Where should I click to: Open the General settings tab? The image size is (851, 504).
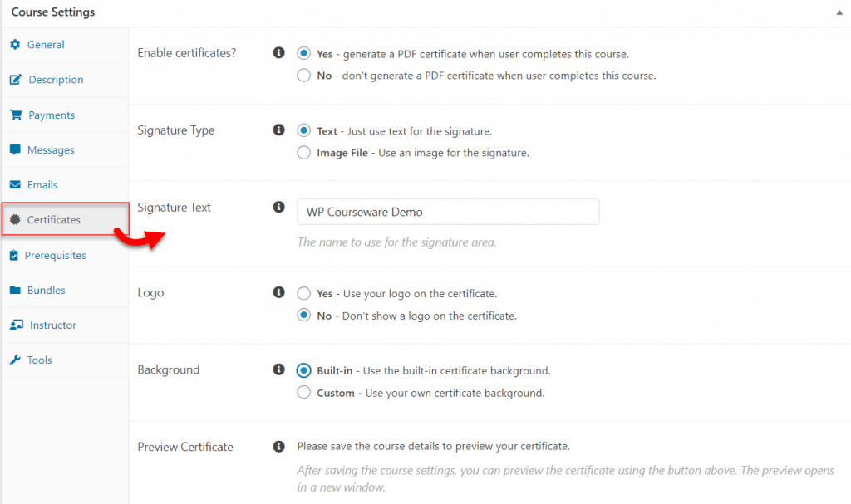(45, 45)
